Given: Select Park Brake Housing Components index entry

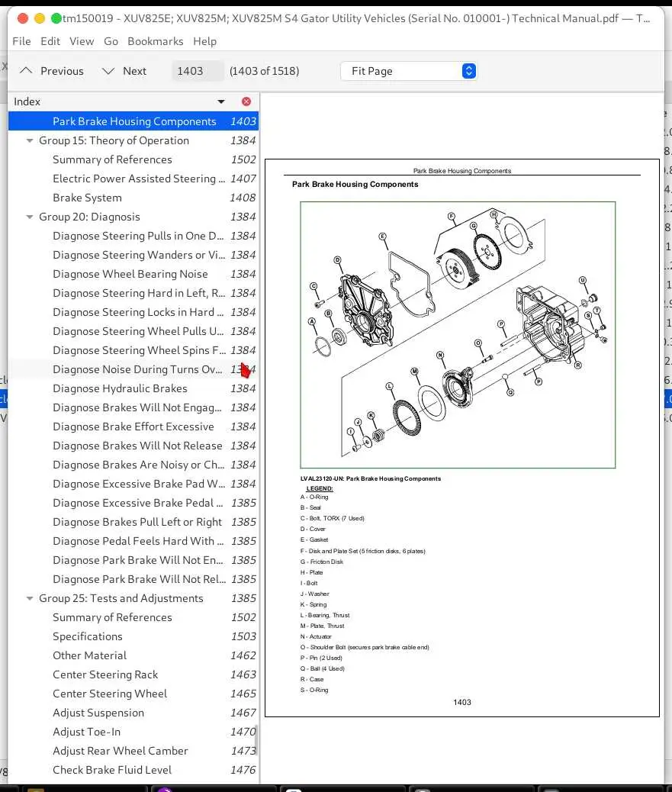Looking at the screenshot, I should coord(133,121).
